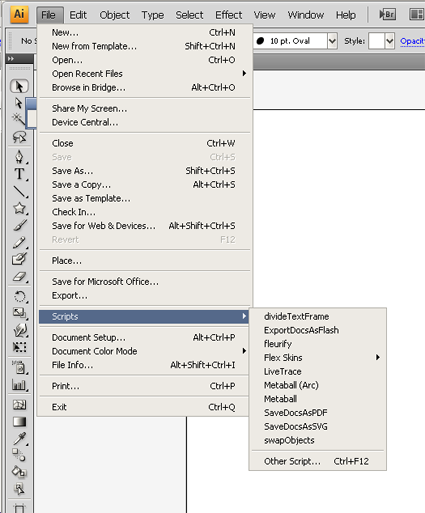Open the Style dropdown arrow
Viewport: 425px width, 513px height.
pos(390,41)
